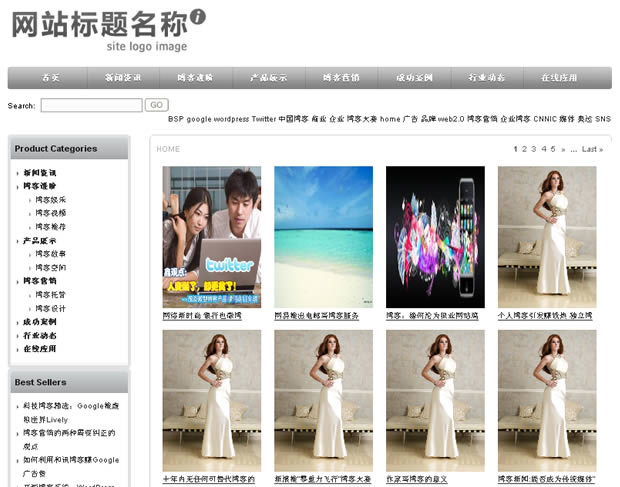This screenshot has height=487, width=620.
Task: Select 行业动态 in Product Categories
Action: coord(40,336)
